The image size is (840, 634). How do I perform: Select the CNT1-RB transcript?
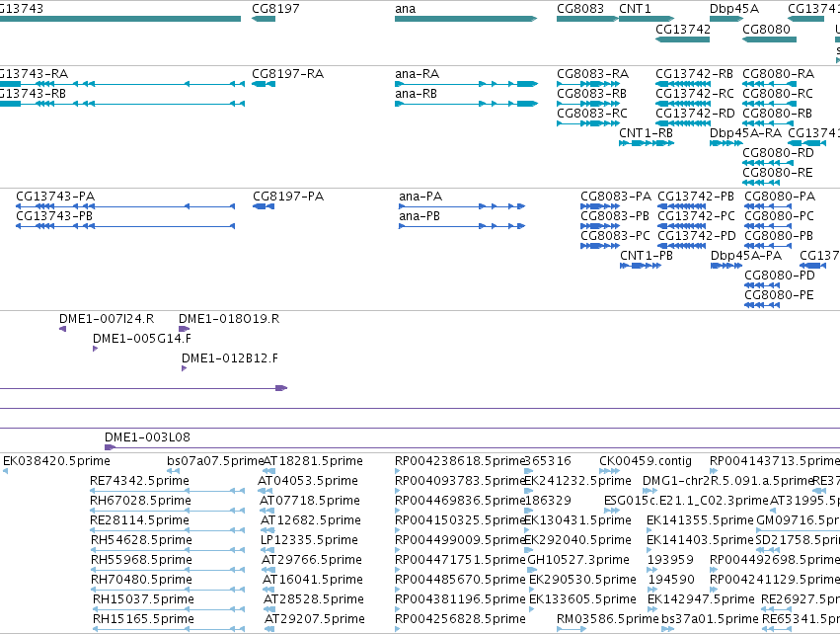tap(647, 143)
